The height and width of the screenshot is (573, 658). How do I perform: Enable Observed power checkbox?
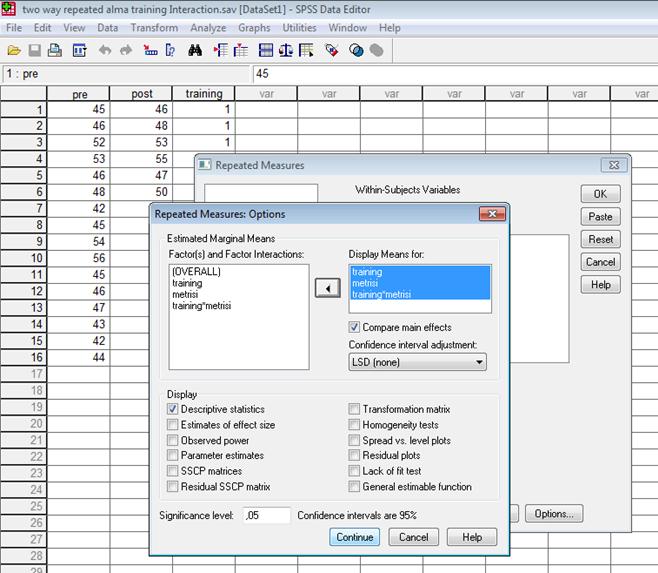click(172, 440)
